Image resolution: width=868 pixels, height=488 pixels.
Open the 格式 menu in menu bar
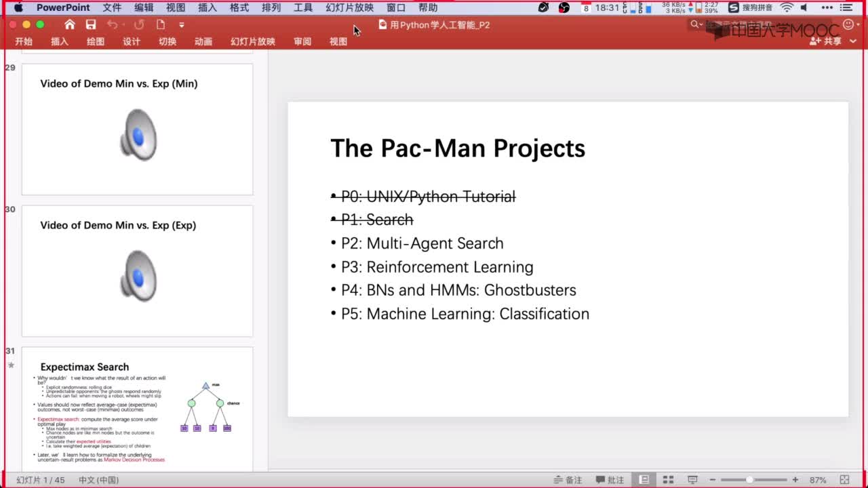point(239,7)
